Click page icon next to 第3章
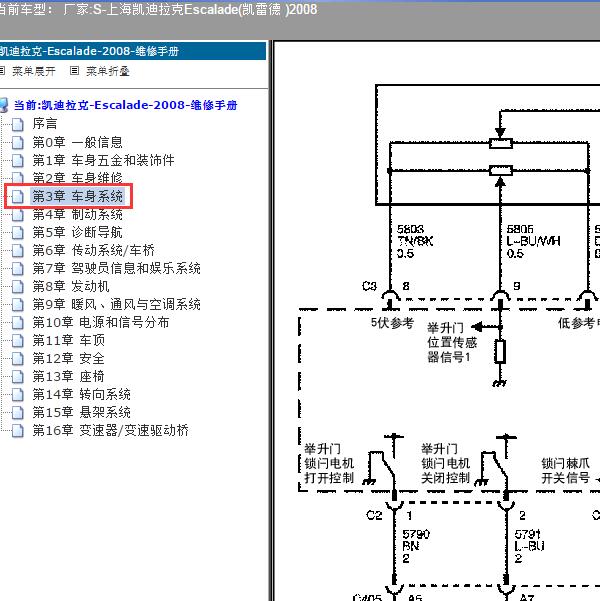600x601 pixels. coord(18,197)
